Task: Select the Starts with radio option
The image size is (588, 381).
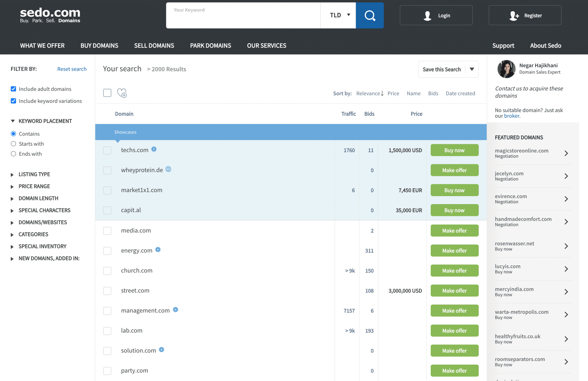Action: click(x=13, y=144)
